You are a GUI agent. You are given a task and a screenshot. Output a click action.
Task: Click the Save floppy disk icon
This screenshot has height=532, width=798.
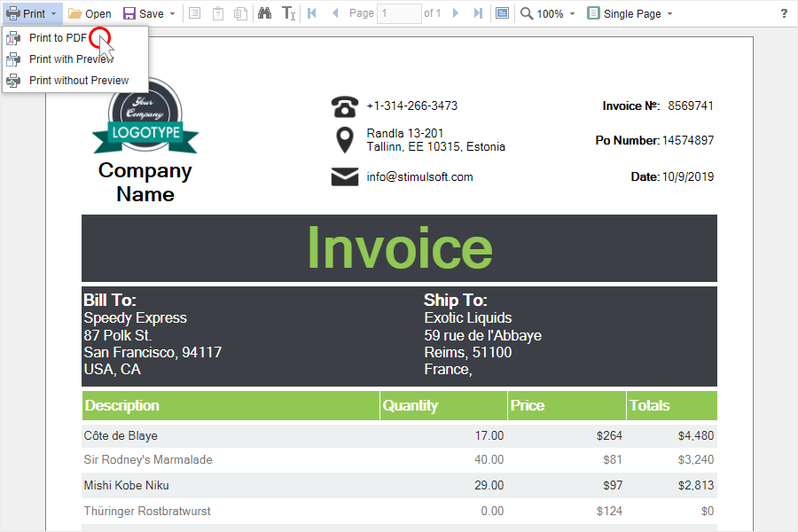click(x=129, y=14)
